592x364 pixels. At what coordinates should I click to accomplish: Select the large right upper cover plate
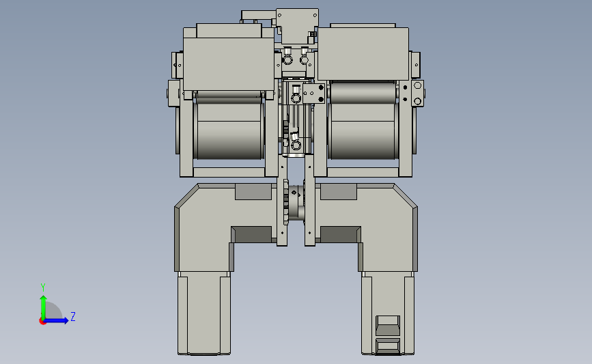(x=363, y=54)
